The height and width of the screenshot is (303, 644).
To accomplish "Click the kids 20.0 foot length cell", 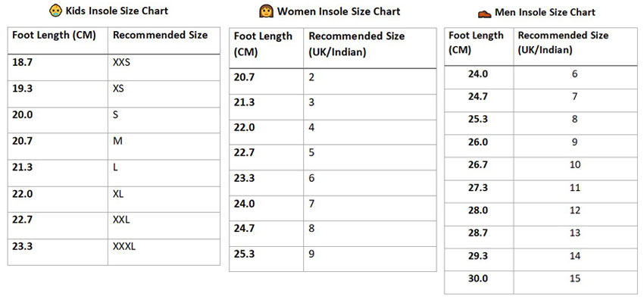I will pos(23,114).
